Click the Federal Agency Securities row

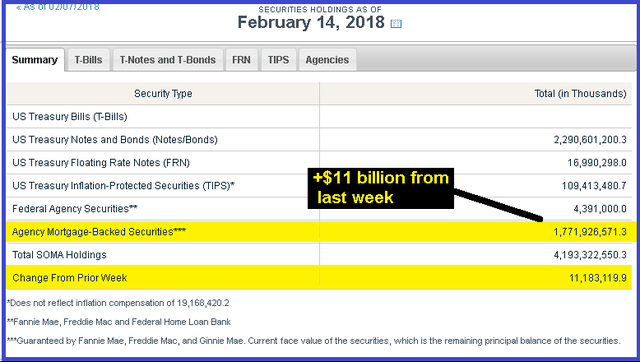tap(319, 209)
